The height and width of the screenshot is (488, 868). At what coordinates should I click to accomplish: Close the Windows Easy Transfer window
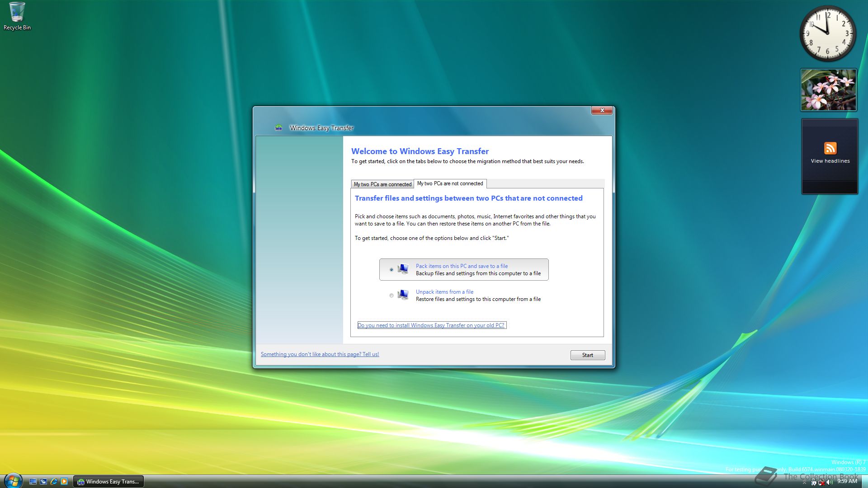(602, 110)
